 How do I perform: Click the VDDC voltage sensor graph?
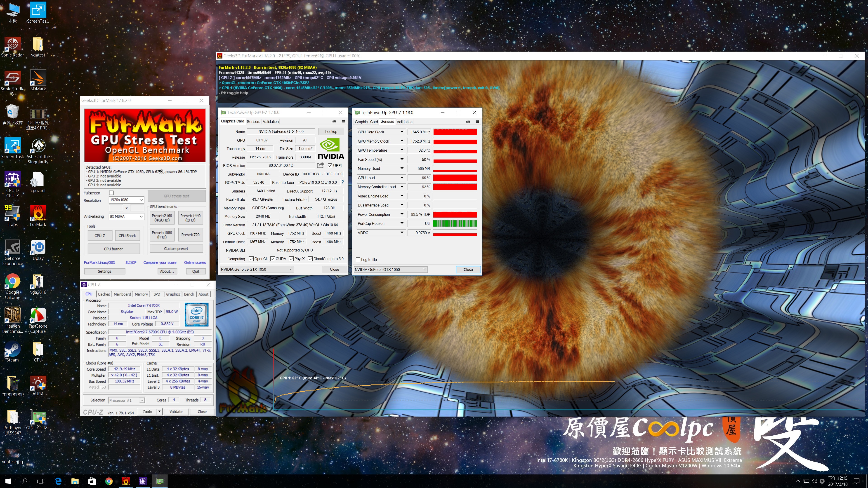[x=455, y=232]
